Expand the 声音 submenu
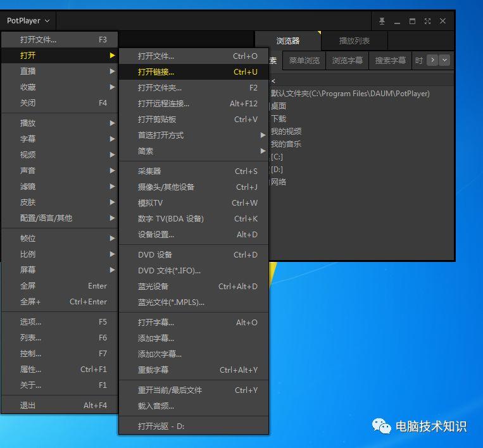This screenshot has width=483, height=448. [x=60, y=171]
